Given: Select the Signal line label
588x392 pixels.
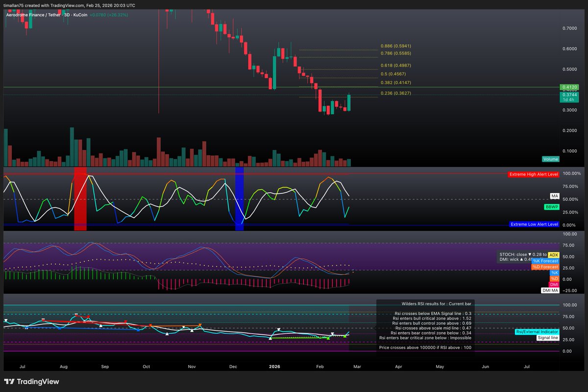Looking at the screenshot, I should pyautogui.click(x=548, y=338).
